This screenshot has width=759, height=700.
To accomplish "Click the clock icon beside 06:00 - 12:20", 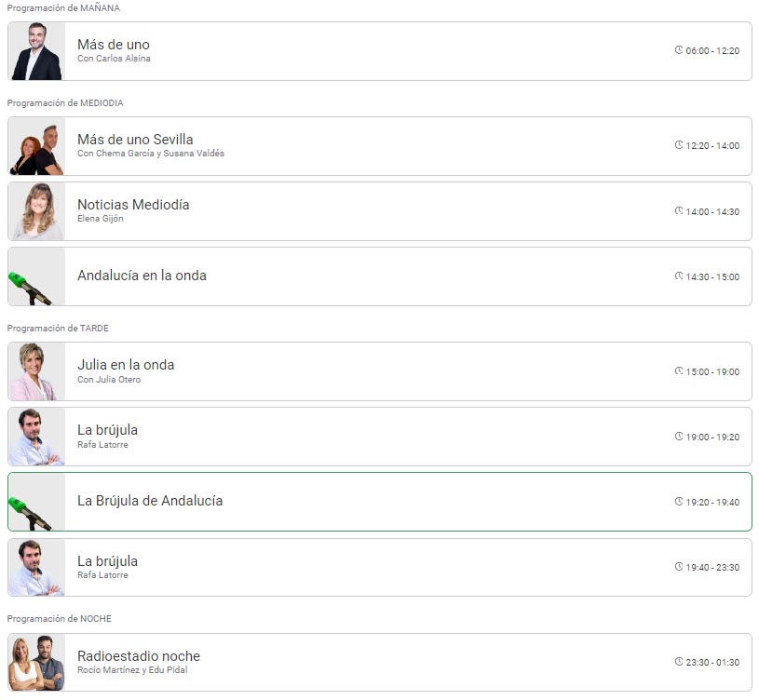I will pyautogui.click(x=679, y=50).
